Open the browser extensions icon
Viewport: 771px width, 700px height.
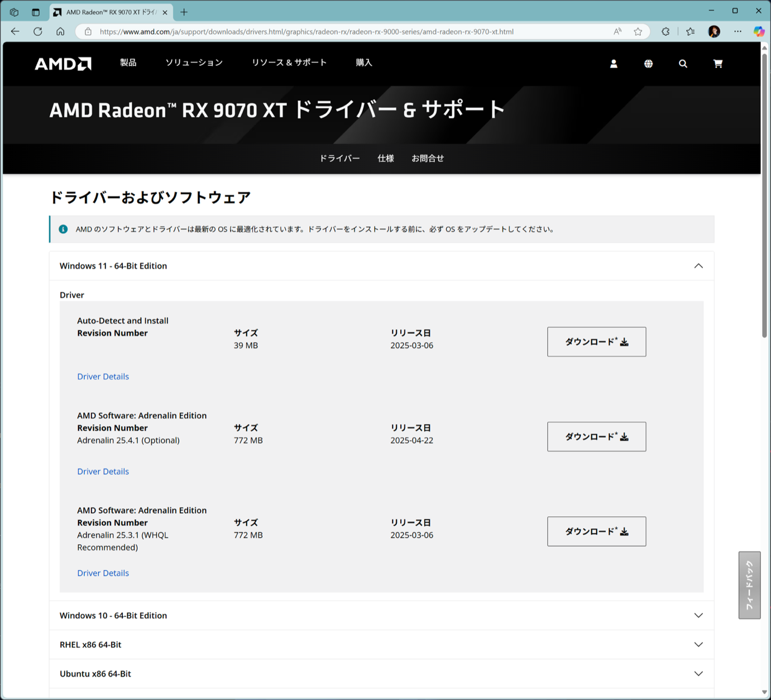tap(665, 32)
